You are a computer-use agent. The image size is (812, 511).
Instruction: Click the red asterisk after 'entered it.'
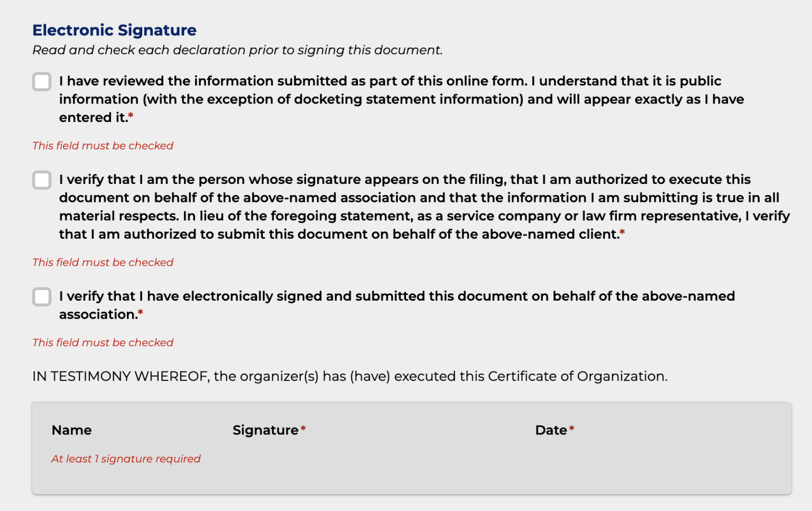pyautogui.click(x=131, y=115)
